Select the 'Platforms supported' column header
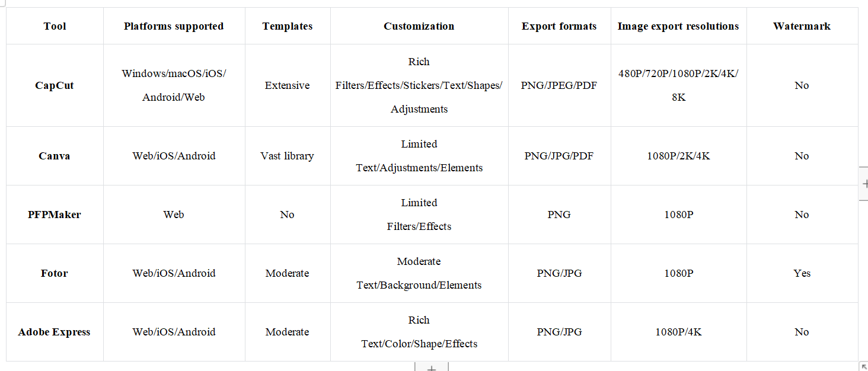The image size is (868, 371). pos(174,26)
